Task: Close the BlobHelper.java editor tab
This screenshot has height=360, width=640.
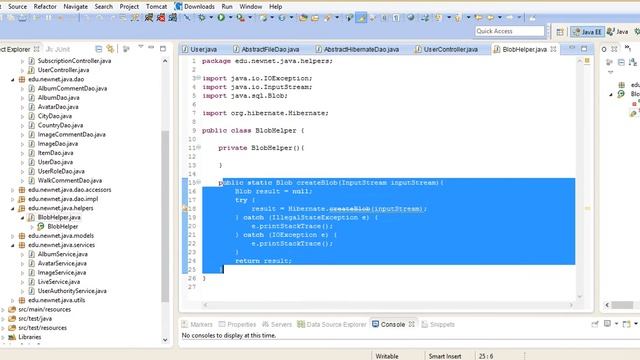Action: point(553,49)
